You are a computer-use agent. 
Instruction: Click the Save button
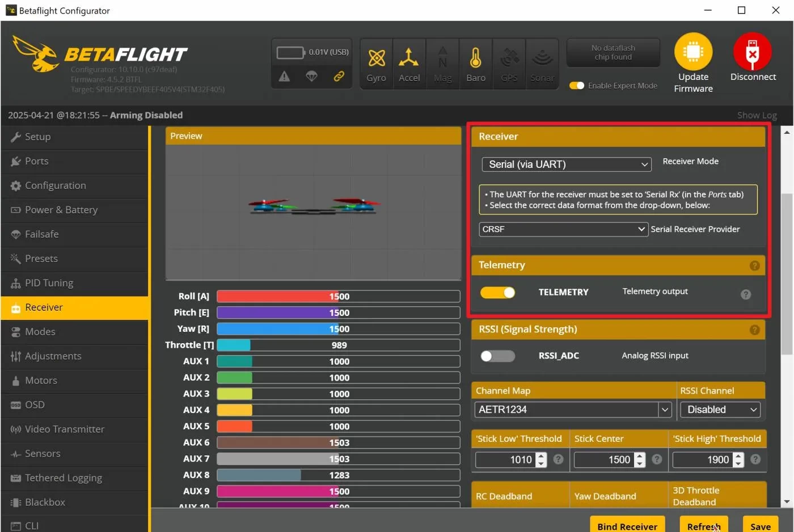coord(761,525)
